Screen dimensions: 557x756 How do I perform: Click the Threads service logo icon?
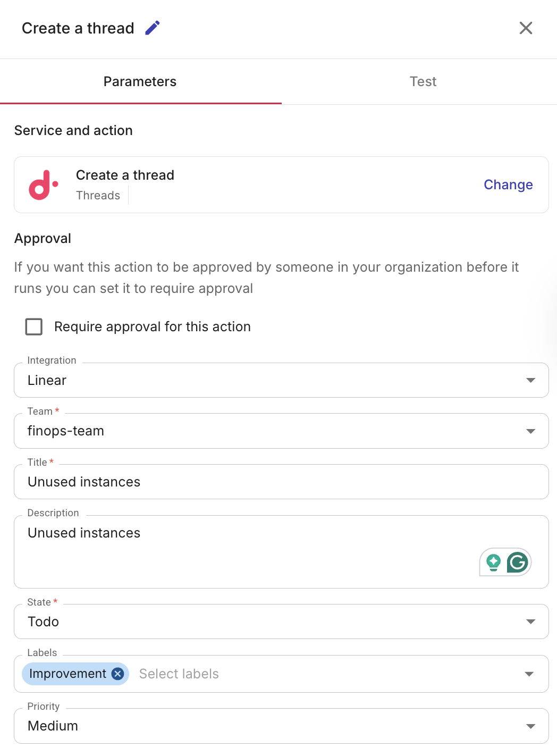(43, 185)
